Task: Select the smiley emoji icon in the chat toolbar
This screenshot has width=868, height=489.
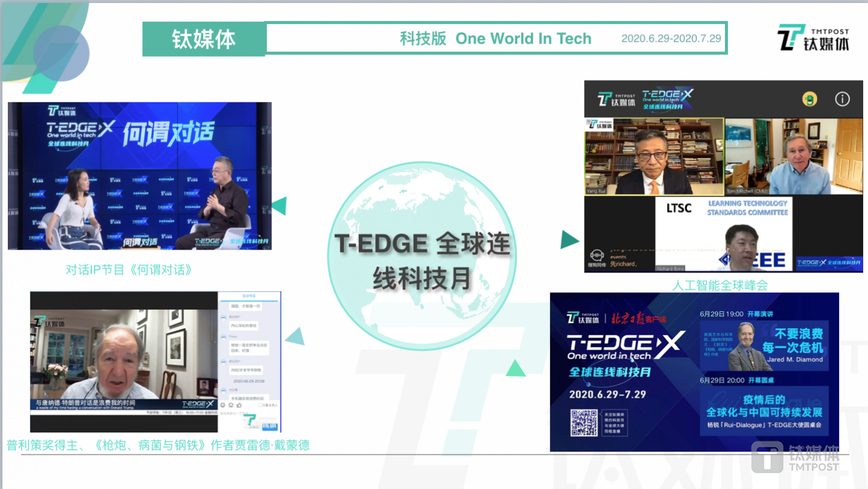Action: 224,405
